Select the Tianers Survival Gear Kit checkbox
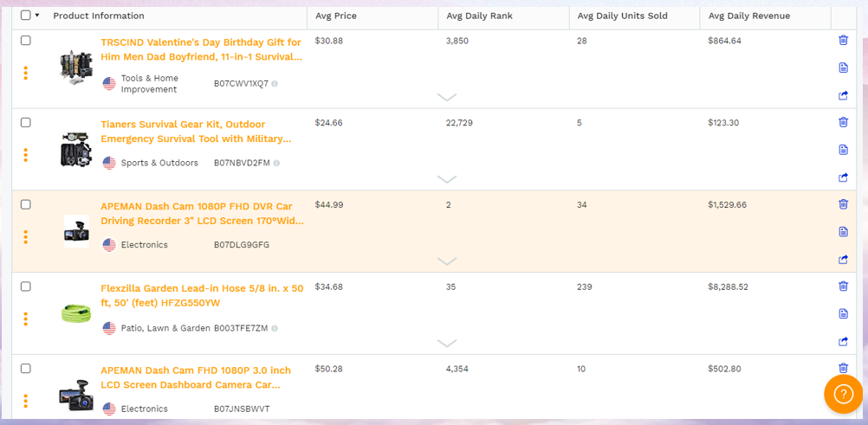Viewport: 868px width, 425px height. coord(25,122)
